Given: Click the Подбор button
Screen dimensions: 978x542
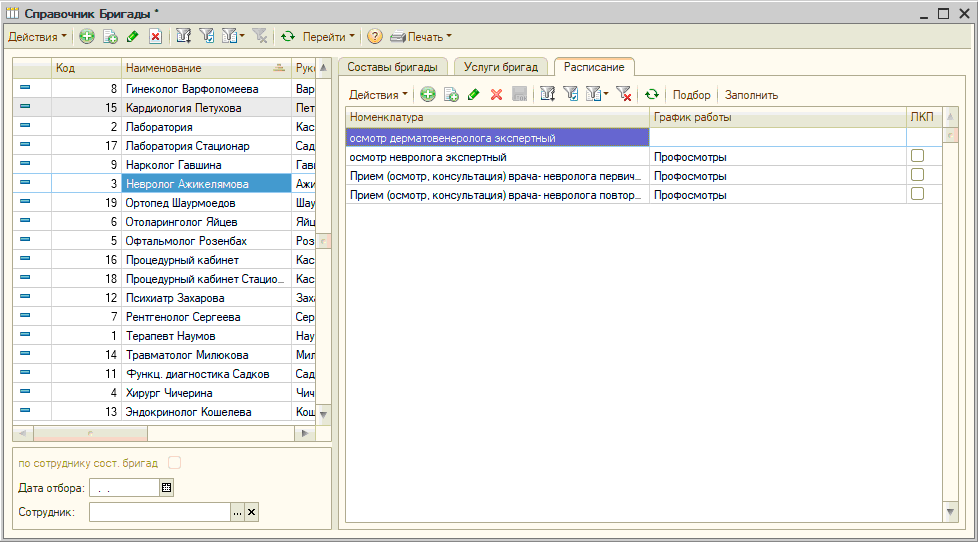Looking at the screenshot, I should (x=692, y=95).
